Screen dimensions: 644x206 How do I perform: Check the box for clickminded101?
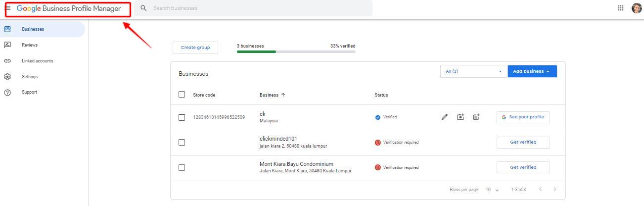coord(182,143)
